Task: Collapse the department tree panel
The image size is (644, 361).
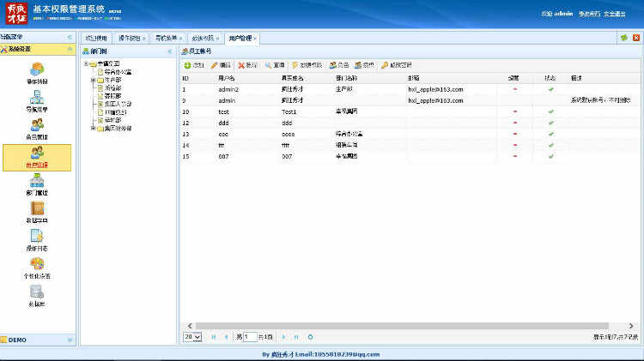Action: click(170, 51)
